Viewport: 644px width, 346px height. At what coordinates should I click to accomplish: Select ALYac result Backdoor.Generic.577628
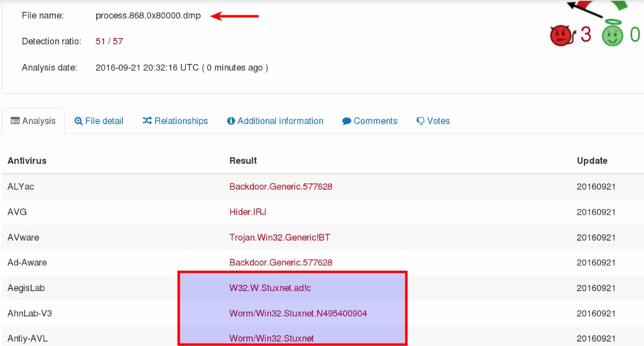pos(281,187)
